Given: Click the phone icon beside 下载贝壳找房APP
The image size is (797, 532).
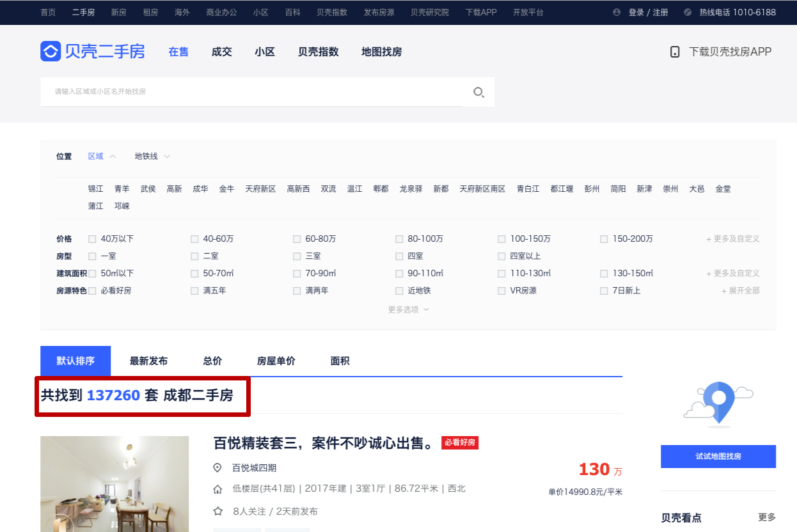Looking at the screenshot, I should point(675,52).
